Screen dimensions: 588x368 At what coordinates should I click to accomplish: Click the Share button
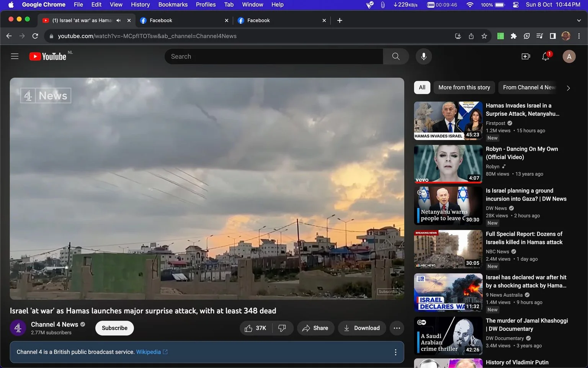point(315,328)
